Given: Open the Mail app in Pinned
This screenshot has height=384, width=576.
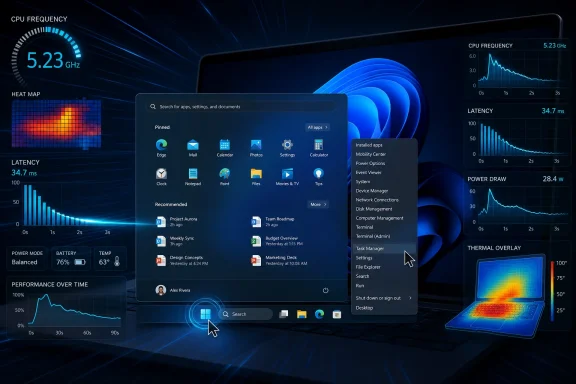Looking at the screenshot, I should pyautogui.click(x=193, y=148).
